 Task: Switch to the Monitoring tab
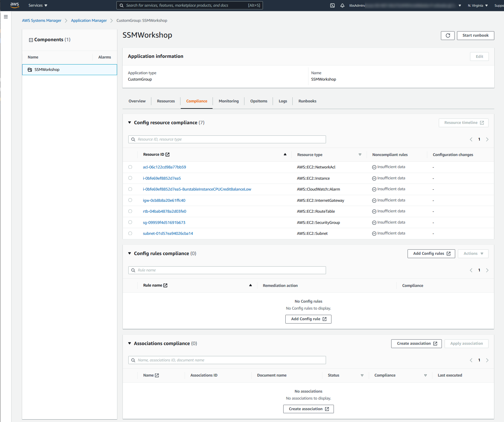coord(229,101)
